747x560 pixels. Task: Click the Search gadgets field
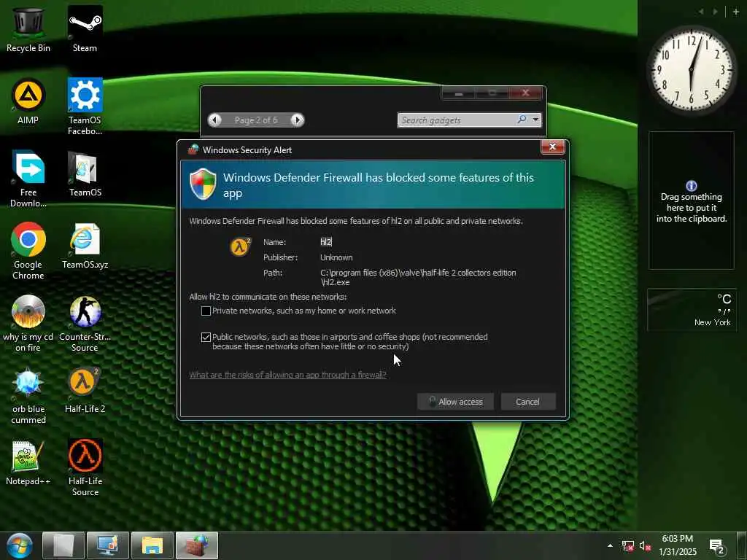pyautogui.click(x=457, y=120)
